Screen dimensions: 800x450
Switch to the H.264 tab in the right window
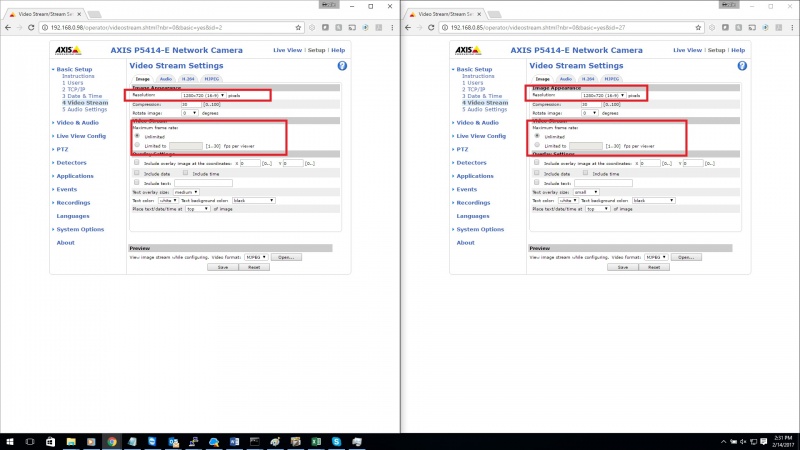coord(588,79)
